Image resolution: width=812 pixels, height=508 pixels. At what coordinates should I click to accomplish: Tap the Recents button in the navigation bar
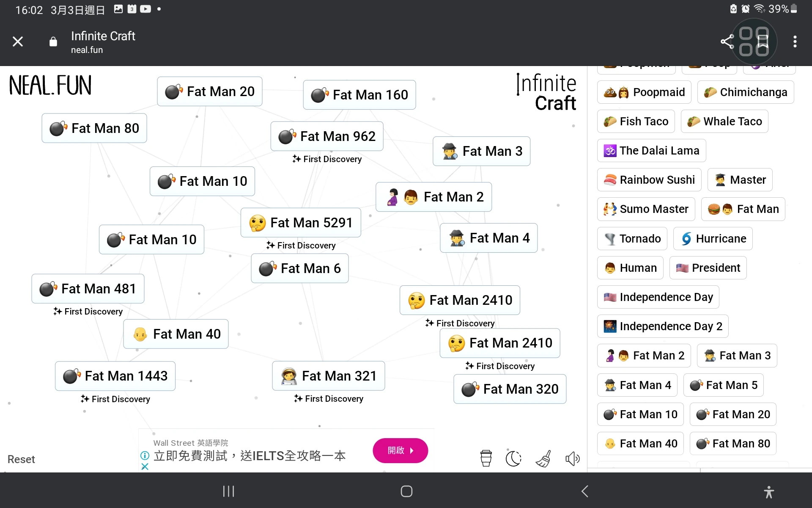(228, 491)
